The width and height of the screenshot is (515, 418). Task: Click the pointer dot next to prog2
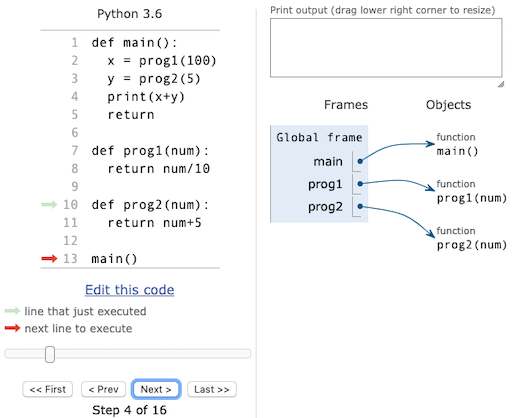pos(360,206)
